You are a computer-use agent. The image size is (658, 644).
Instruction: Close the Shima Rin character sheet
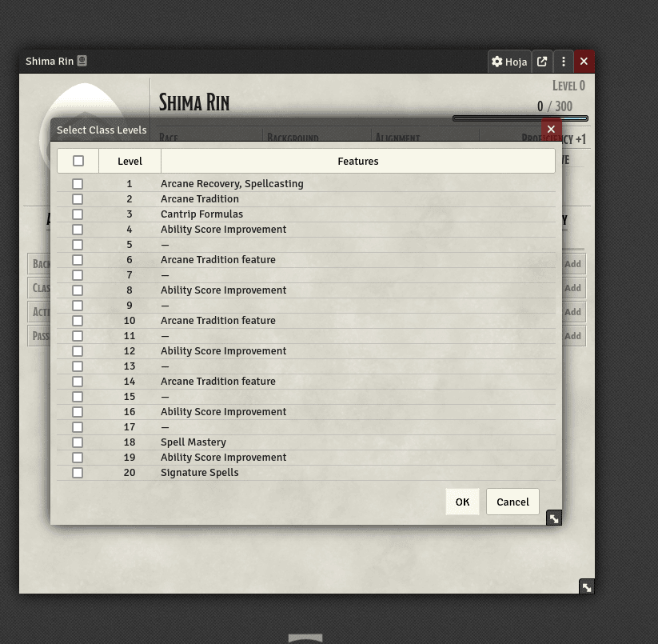coord(584,62)
